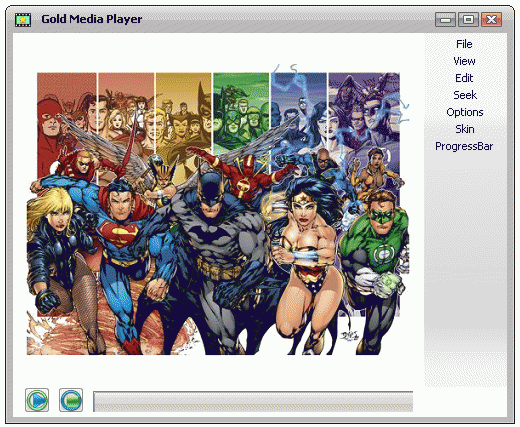Open the Options menu

(x=465, y=112)
